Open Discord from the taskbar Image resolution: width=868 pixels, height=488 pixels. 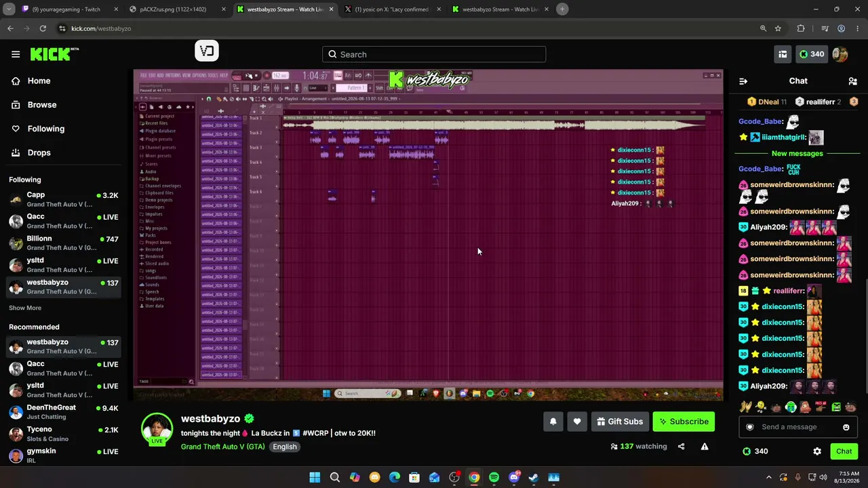pyautogui.click(x=514, y=477)
